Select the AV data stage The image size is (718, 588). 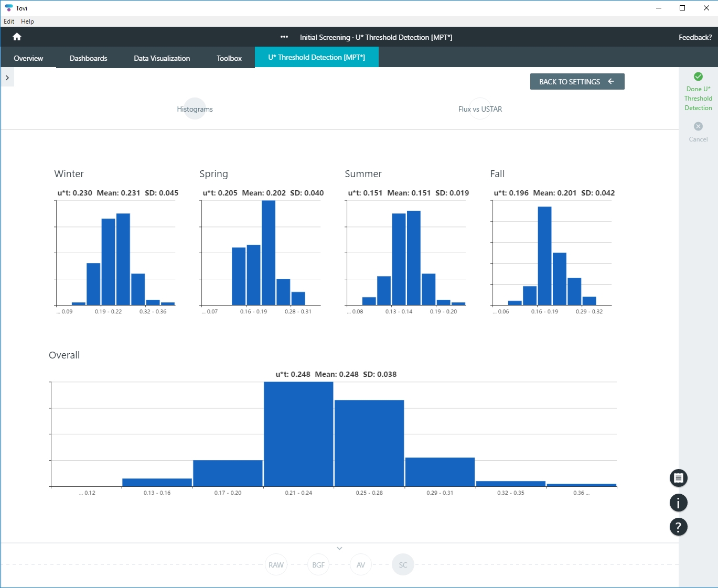pos(361,565)
